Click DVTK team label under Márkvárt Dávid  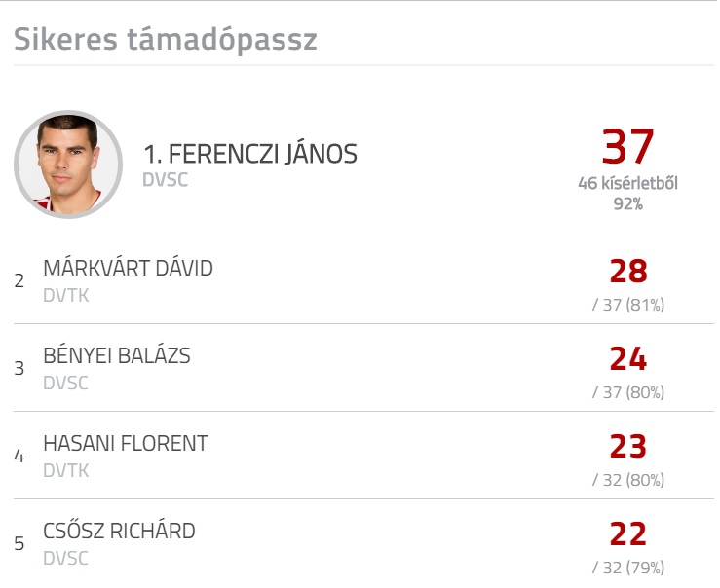tap(65, 295)
